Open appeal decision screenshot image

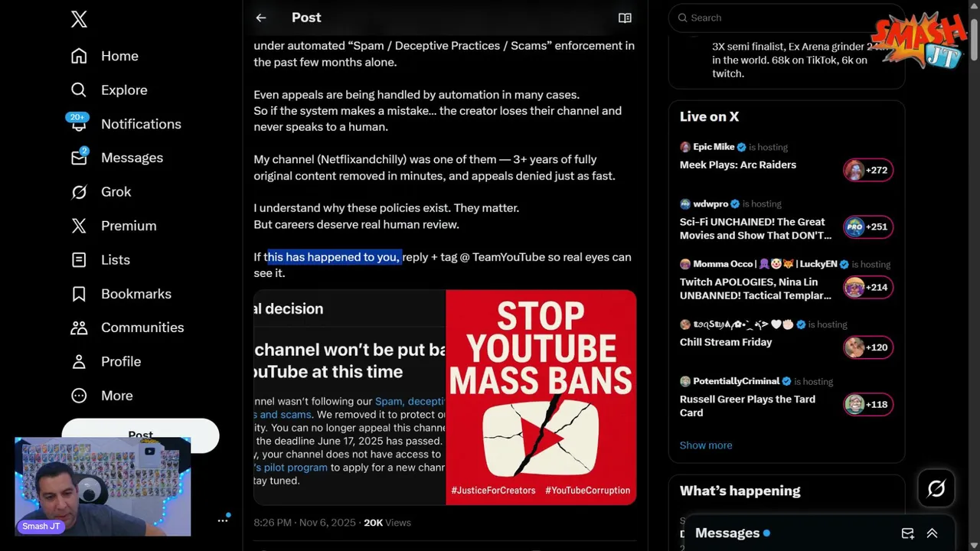(x=349, y=397)
